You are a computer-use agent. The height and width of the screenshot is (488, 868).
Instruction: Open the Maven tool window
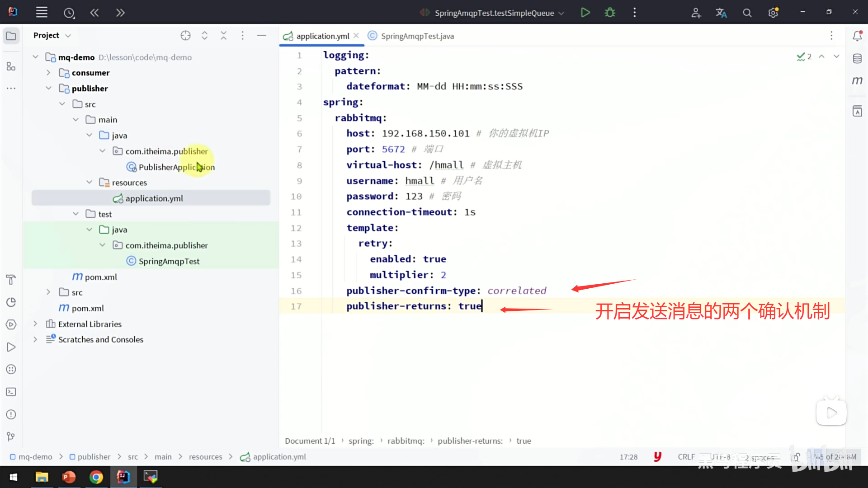[x=857, y=81]
